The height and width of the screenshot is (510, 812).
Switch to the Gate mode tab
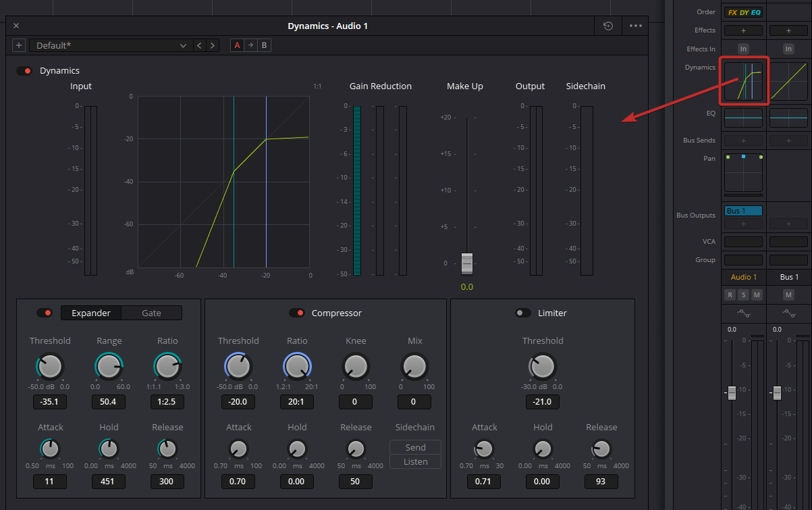[x=151, y=313]
